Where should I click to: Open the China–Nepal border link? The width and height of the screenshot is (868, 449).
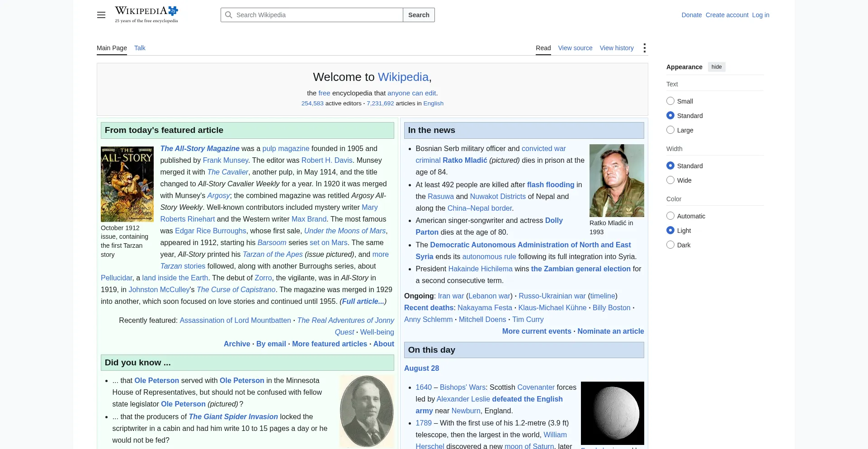480,208
